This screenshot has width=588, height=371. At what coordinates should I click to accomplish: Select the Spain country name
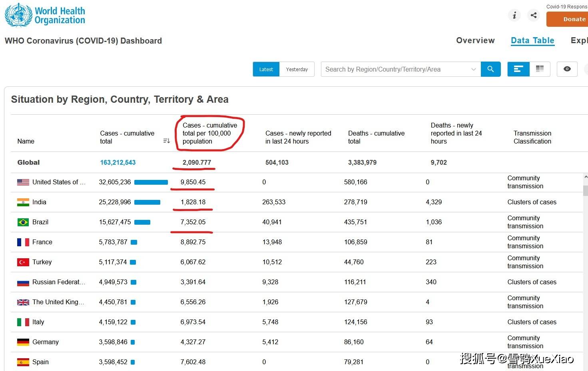click(x=40, y=362)
